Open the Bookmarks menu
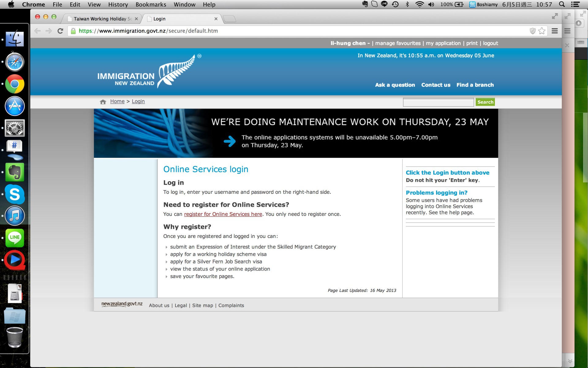The width and height of the screenshot is (588, 368). (x=151, y=4)
